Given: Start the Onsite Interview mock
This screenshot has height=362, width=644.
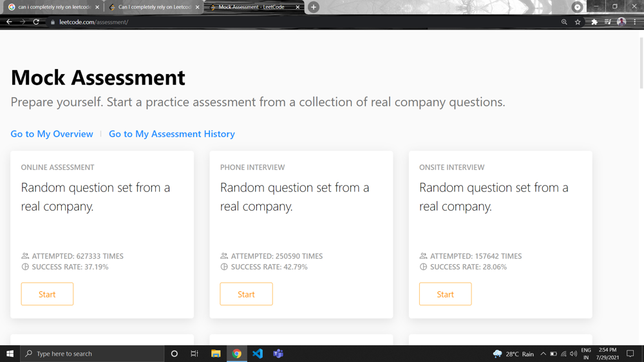Looking at the screenshot, I should pyautogui.click(x=445, y=294).
